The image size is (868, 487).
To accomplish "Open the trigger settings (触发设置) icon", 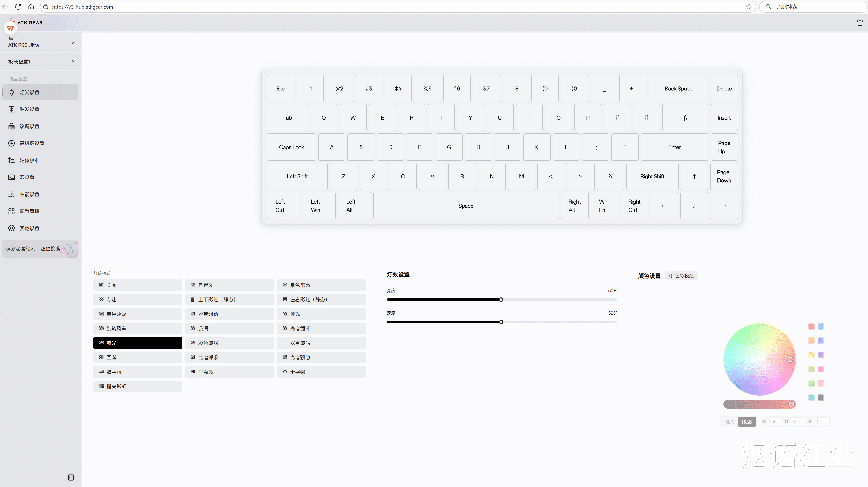I will [11, 109].
